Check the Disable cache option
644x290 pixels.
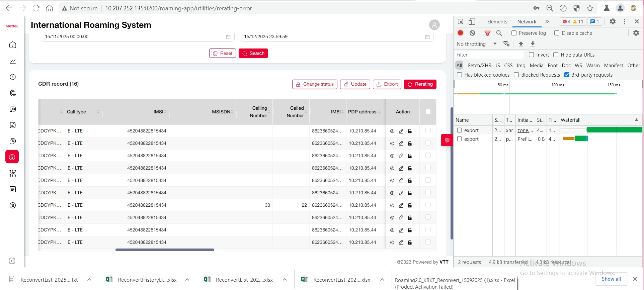pyautogui.click(x=557, y=33)
